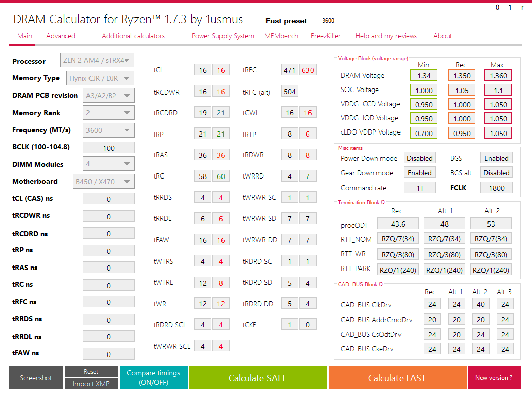Click the FCLK 1800 value box
The image size is (532, 400).
[497, 188]
